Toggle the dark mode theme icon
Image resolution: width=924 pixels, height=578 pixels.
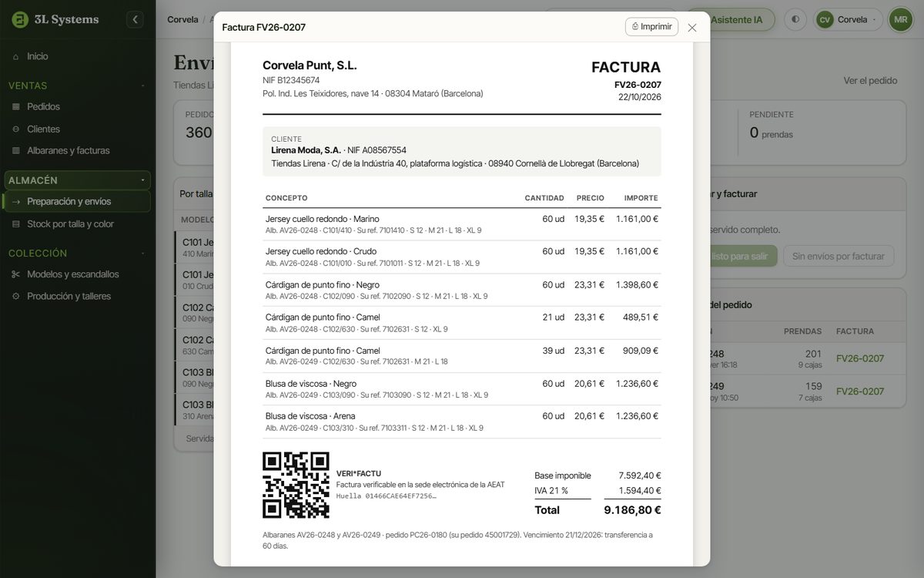795,19
